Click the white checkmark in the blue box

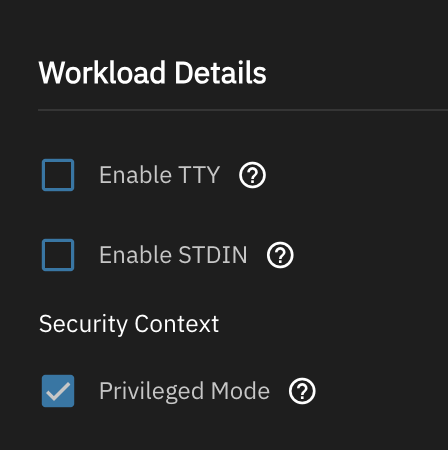(x=58, y=391)
